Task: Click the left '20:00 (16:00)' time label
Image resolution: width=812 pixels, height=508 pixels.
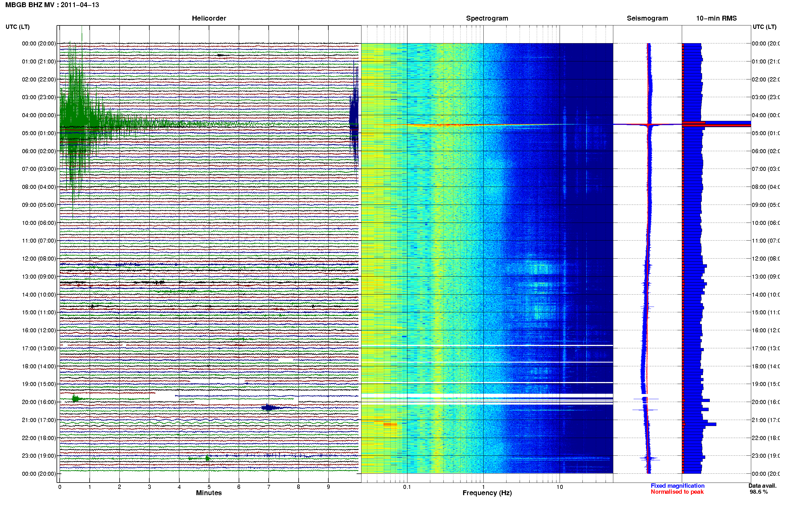Action: (x=39, y=402)
